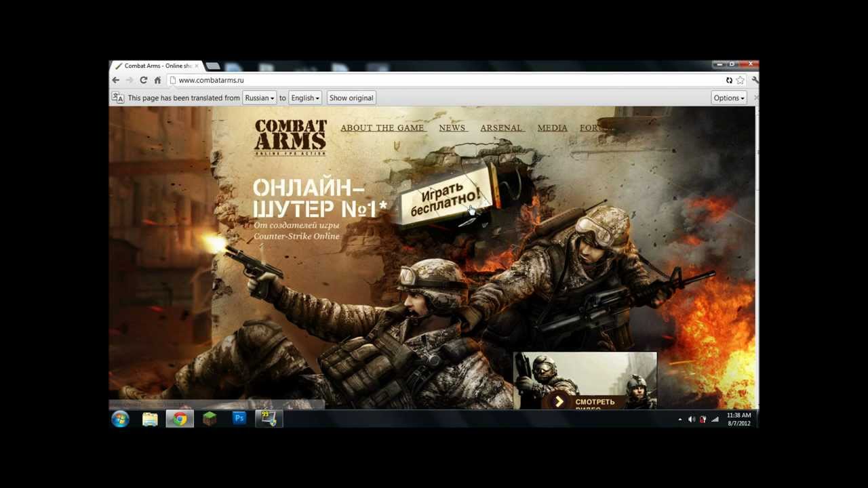
Task: Click Show original button
Action: [x=351, y=98]
